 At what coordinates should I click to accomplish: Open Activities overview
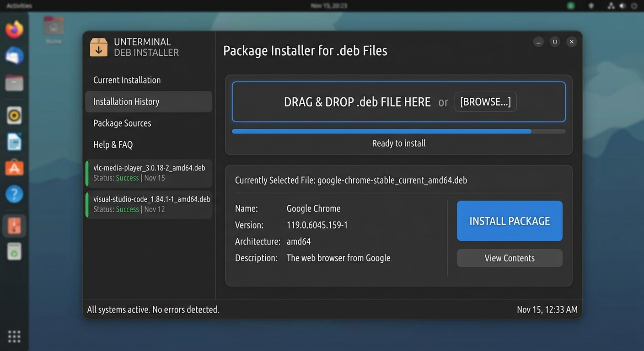tap(19, 6)
